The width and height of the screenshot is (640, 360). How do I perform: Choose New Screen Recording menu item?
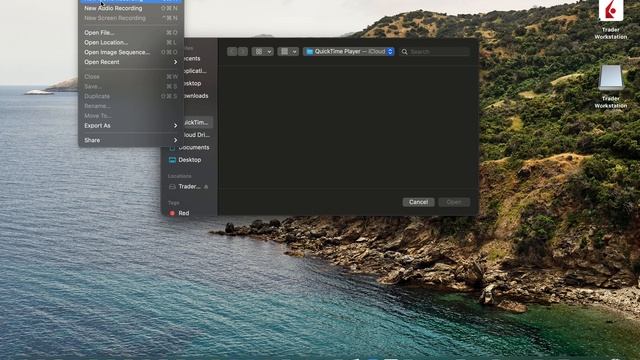tap(131, 18)
